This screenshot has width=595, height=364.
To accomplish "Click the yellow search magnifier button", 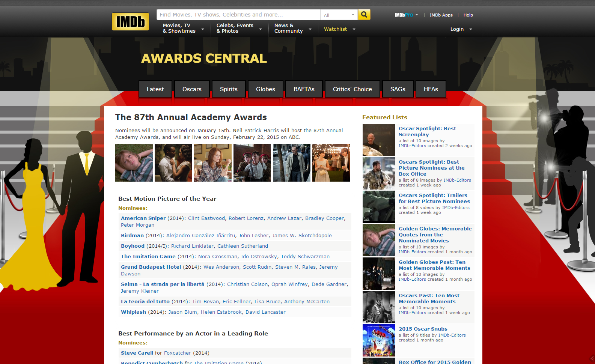I will [x=364, y=15].
